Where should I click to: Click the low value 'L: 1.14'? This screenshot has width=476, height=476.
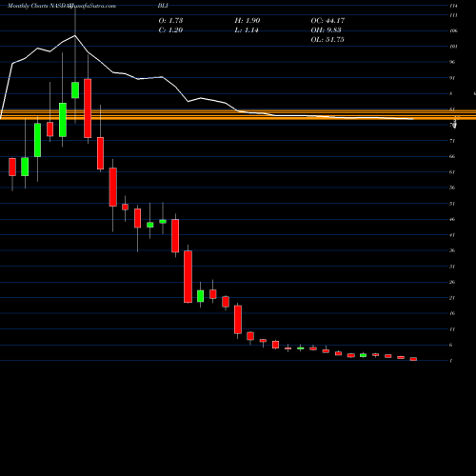(x=247, y=30)
